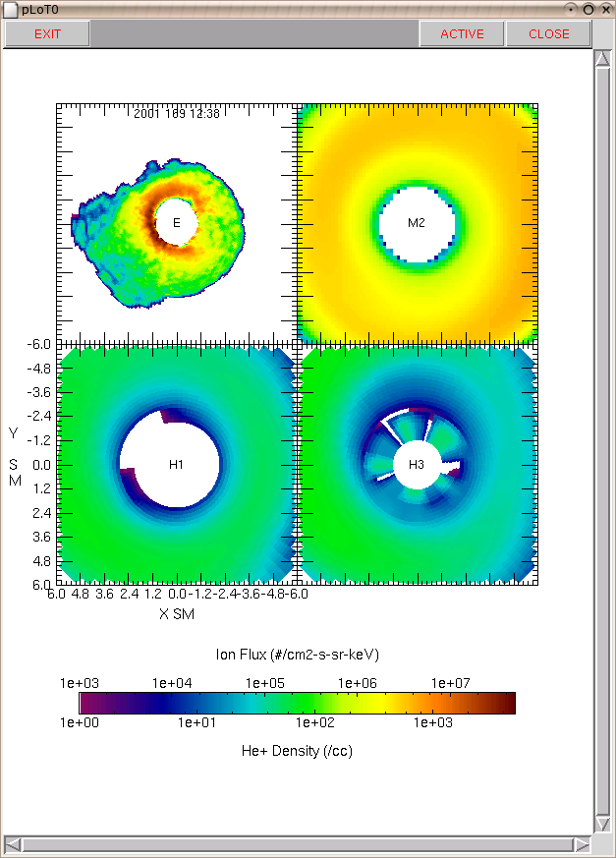Screen dimensions: 616x858
Task: Click the 2001 169 12:38 timestamp label
Action: click(x=176, y=113)
